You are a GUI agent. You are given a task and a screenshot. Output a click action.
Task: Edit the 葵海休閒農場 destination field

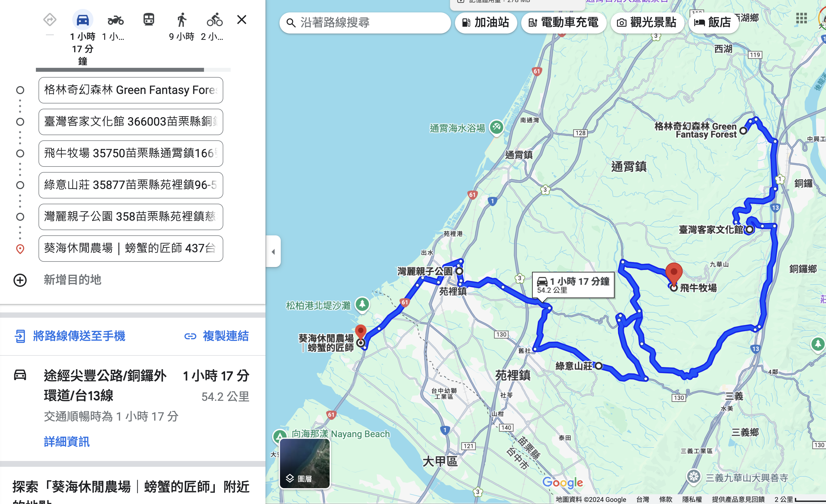click(x=131, y=248)
